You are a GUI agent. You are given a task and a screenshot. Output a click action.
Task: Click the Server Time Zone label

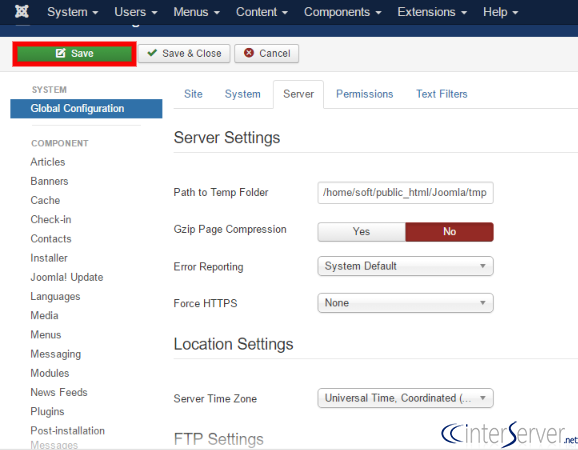tap(215, 398)
